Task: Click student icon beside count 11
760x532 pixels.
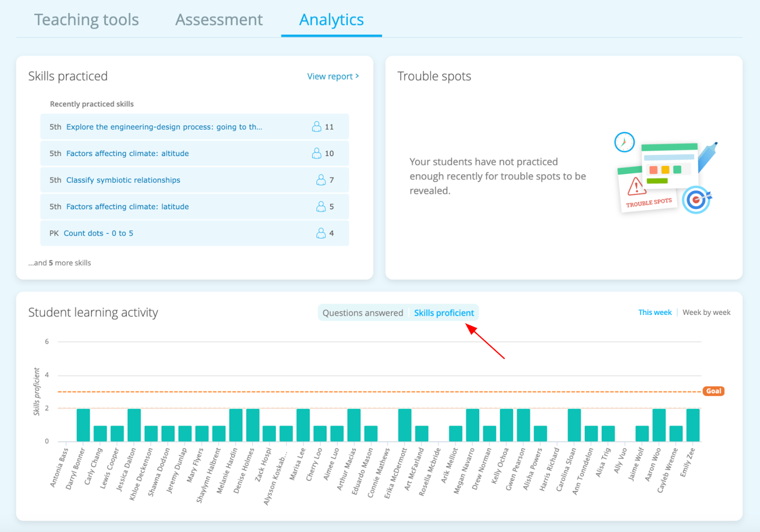Action: pos(316,126)
